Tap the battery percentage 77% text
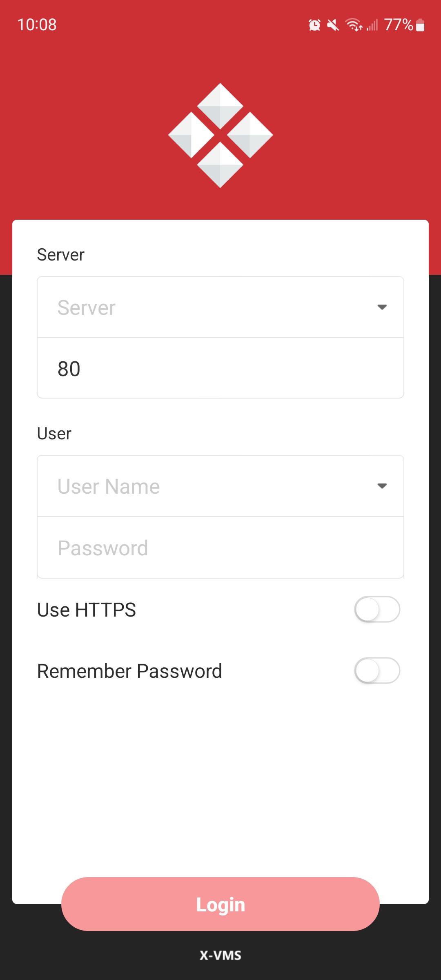Viewport: 441px width, 980px height. 399,25
